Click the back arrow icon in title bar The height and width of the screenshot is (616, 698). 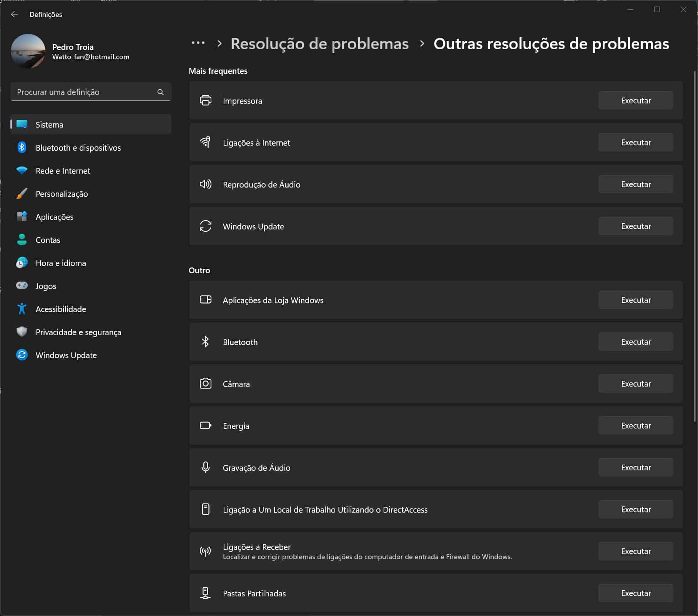[15, 14]
